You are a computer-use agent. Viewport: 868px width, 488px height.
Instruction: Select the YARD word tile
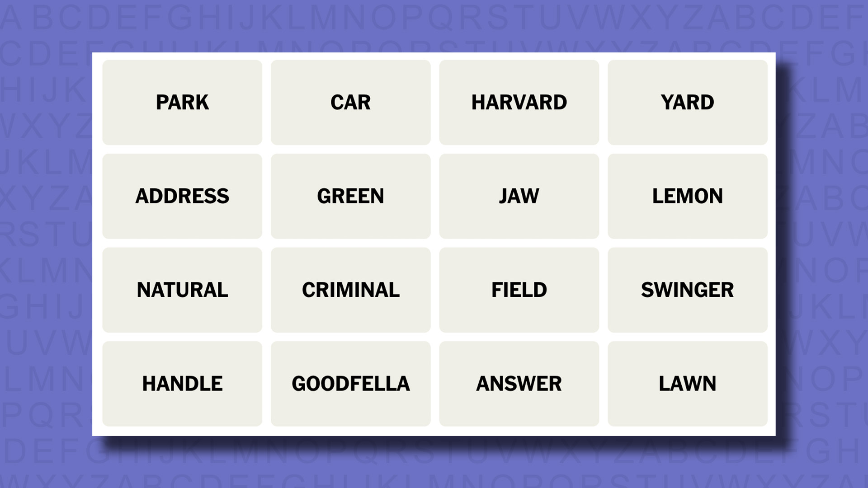tap(687, 102)
